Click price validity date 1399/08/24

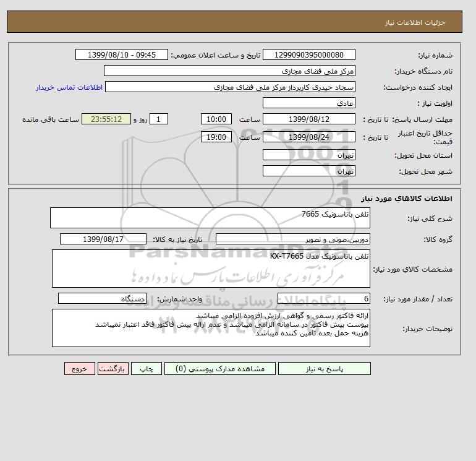pyautogui.click(x=308, y=137)
